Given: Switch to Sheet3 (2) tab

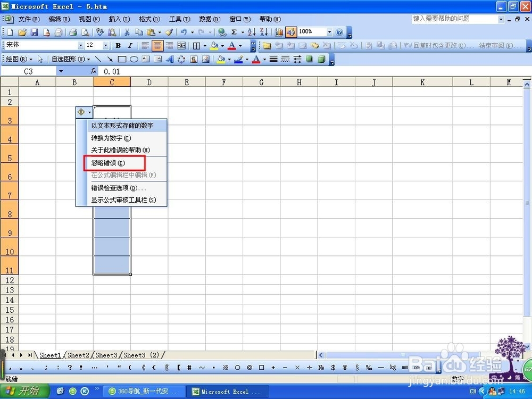Looking at the screenshot, I should pos(142,355).
